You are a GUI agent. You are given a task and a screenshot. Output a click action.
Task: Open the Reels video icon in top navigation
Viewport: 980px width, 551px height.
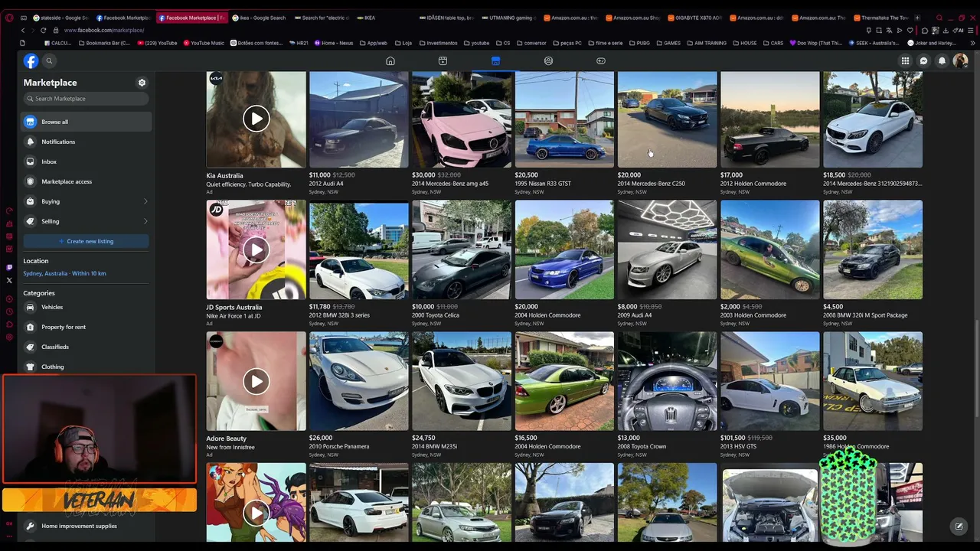443,61
